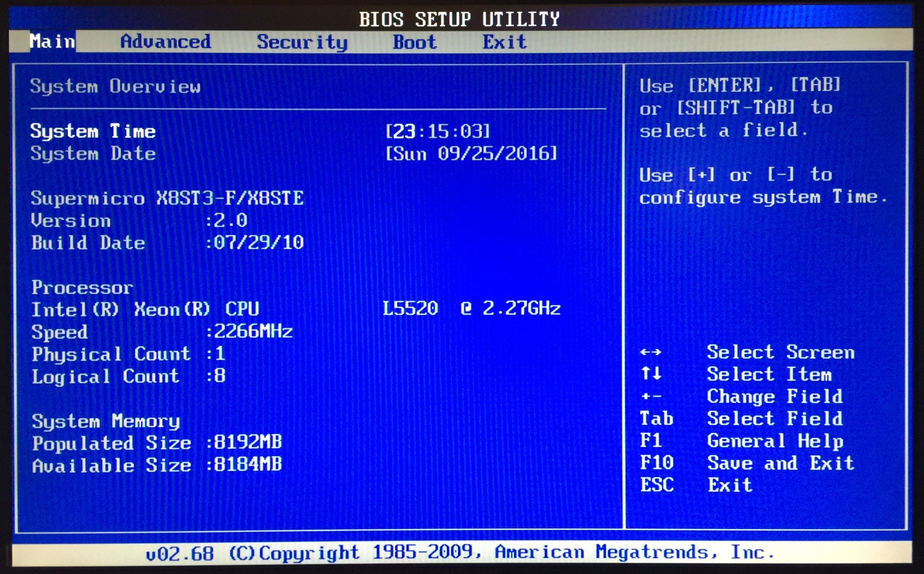Click the BIOS Version :2.0 line
This screenshot has height=574, width=924.
(x=139, y=221)
